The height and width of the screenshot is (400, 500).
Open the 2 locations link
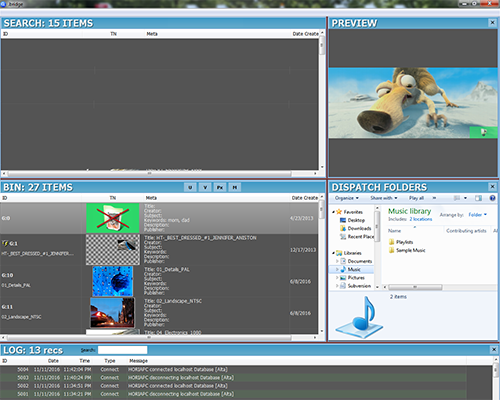(421, 219)
